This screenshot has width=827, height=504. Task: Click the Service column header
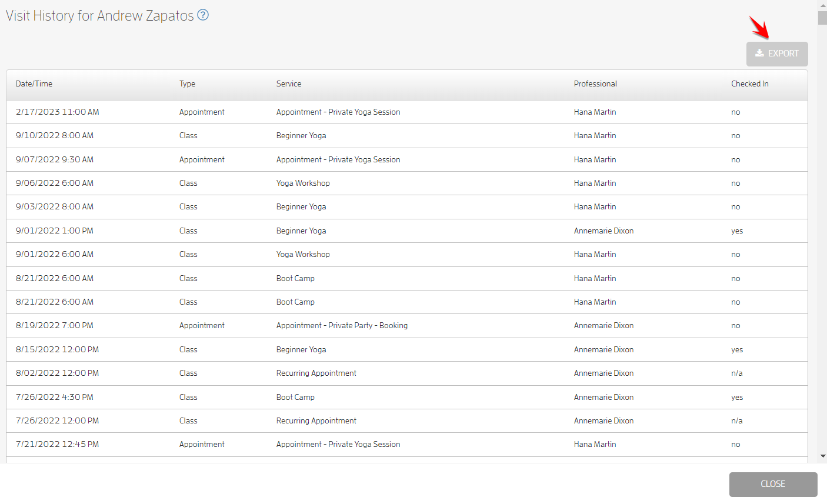(x=289, y=84)
